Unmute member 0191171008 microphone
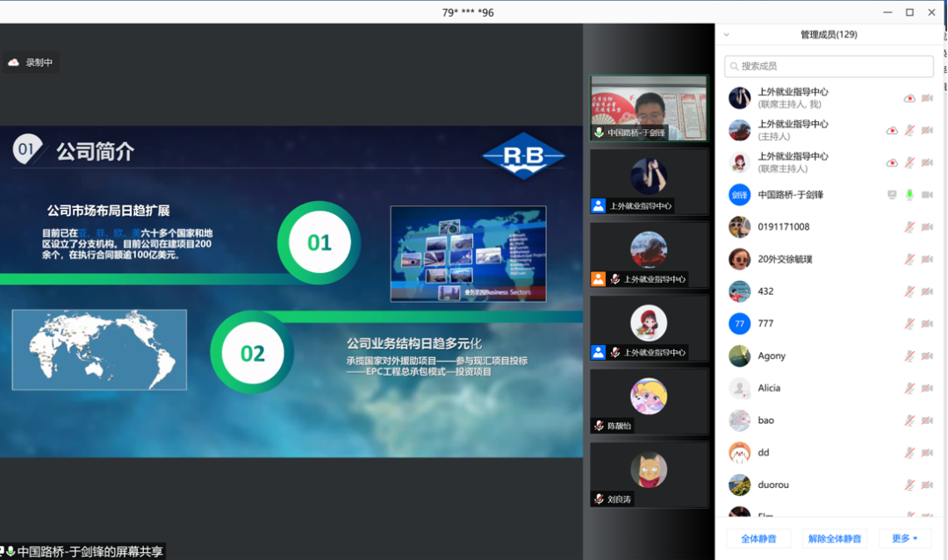The width and height of the screenshot is (948, 560). [x=909, y=227]
